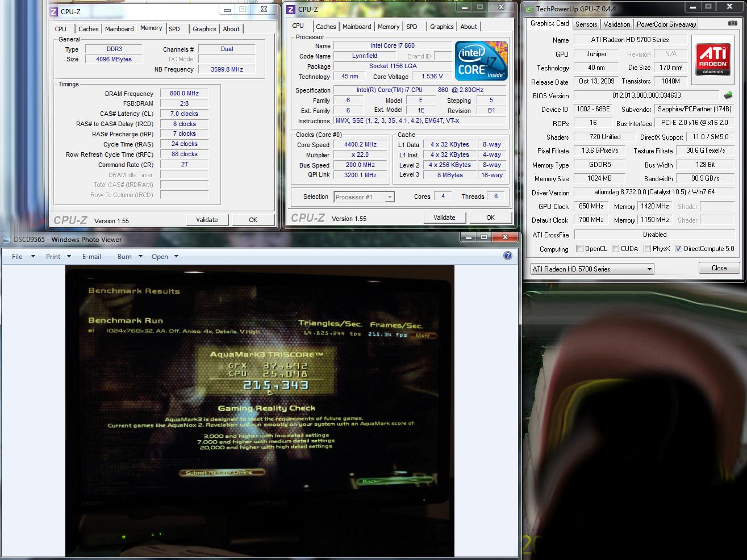The height and width of the screenshot is (560, 747).
Task: Click the AquaMark3 benchmark photo
Action: pyautogui.click(x=260, y=411)
